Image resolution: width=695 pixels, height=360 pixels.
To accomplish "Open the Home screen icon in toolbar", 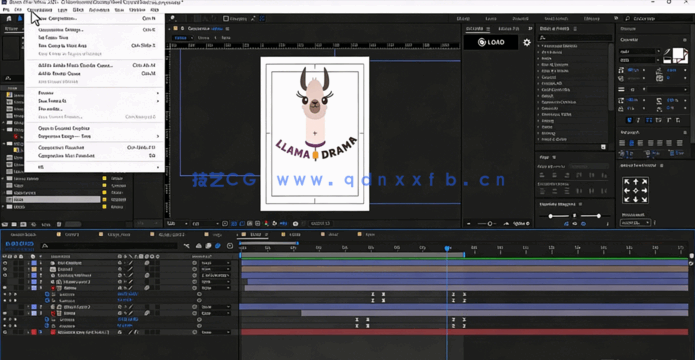I will tap(9, 19).
